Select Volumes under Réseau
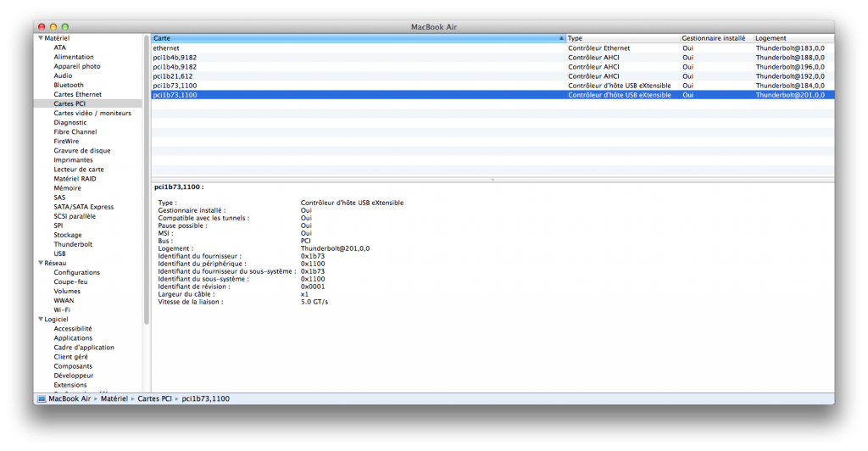868x451 pixels. [67, 291]
